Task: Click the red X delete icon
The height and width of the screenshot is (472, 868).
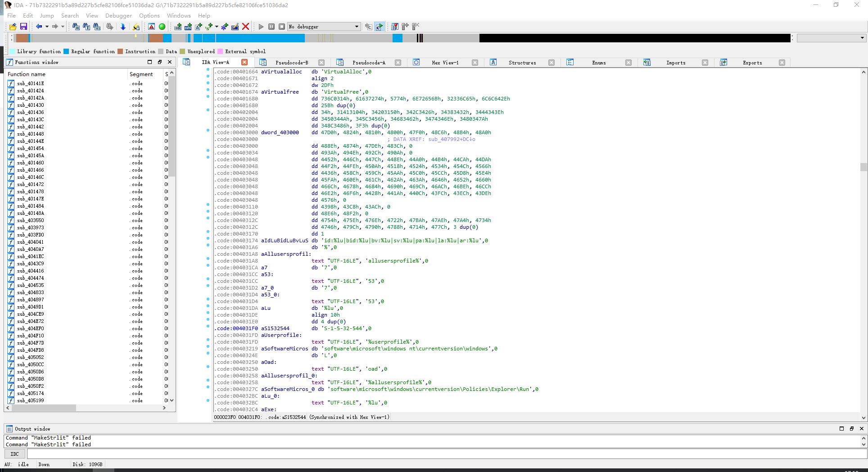Action: click(245, 27)
